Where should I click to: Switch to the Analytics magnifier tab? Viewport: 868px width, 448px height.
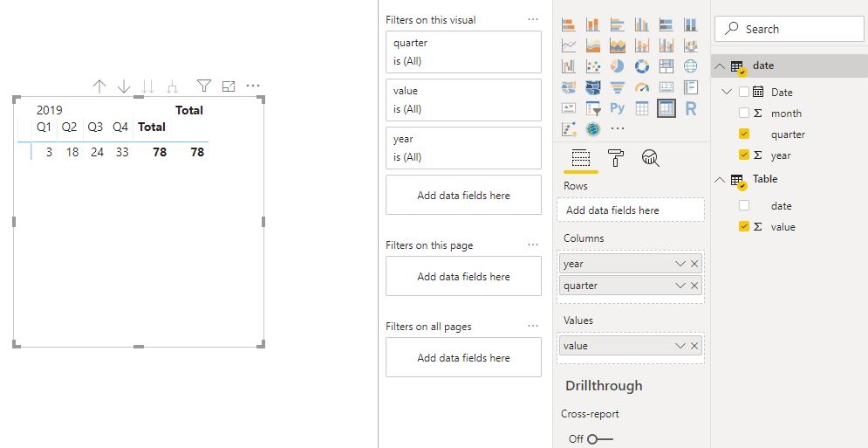pyautogui.click(x=651, y=158)
